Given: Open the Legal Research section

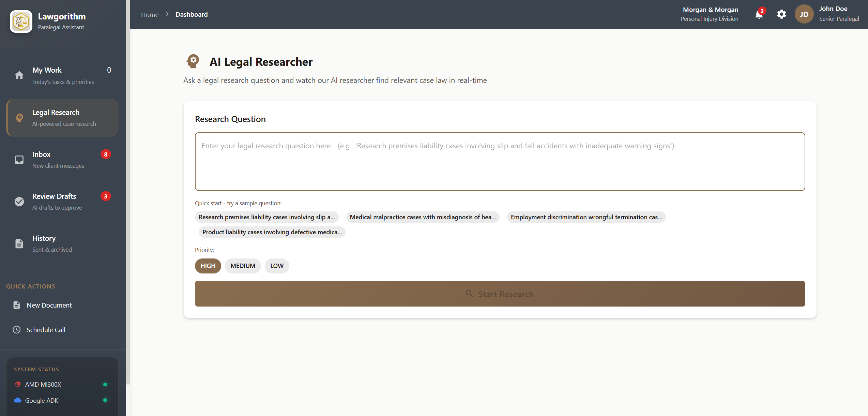Looking at the screenshot, I should pyautogui.click(x=62, y=118).
